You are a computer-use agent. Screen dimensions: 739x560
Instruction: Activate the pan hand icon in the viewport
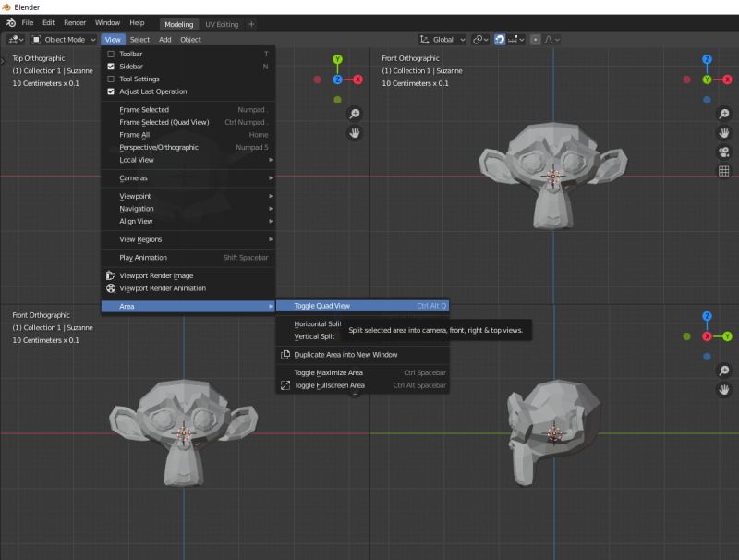355,132
